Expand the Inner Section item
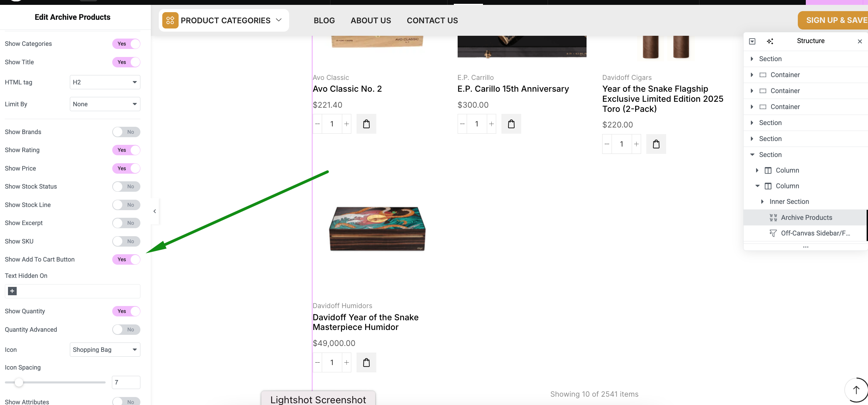This screenshot has height=405, width=868. (x=762, y=202)
